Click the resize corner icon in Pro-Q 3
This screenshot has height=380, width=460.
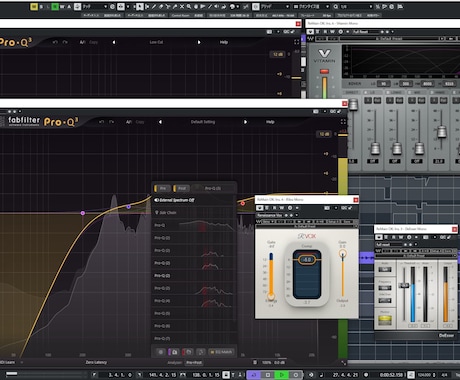[x=344, y=363]
